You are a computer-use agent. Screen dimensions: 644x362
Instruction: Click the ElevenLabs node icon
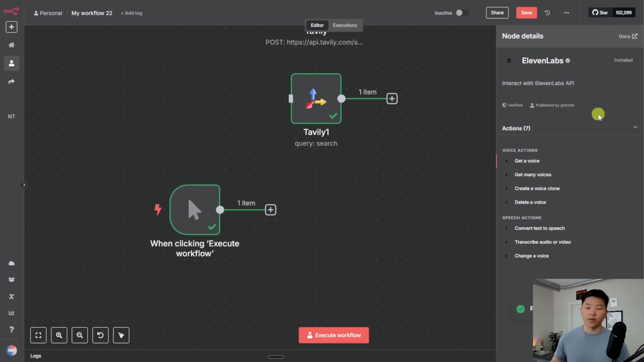tap(509, 61)
